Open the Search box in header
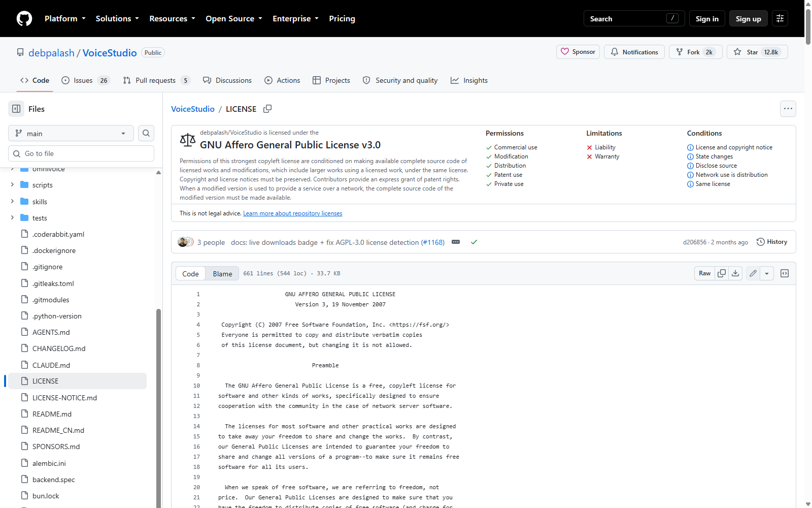 point(634,19)
